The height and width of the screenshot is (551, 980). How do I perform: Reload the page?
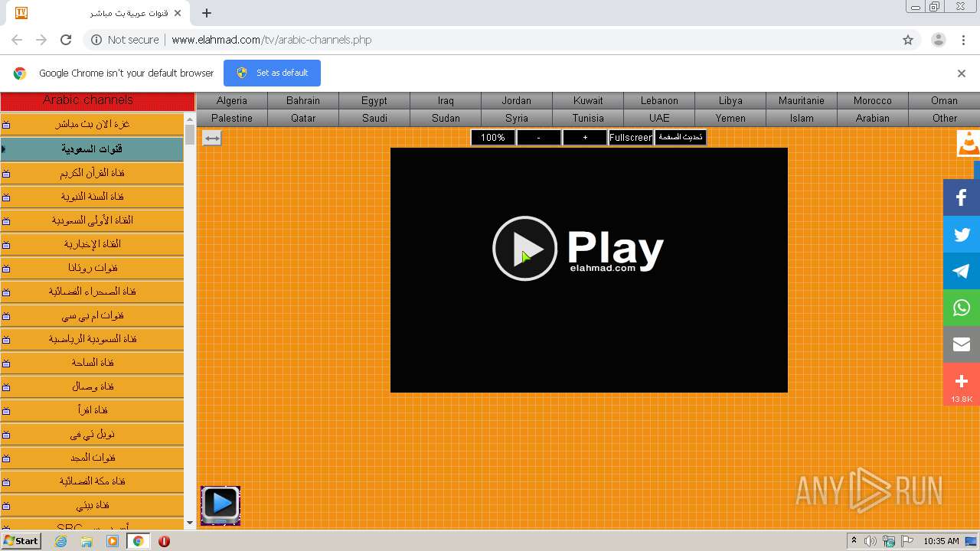tap(66, 40)
